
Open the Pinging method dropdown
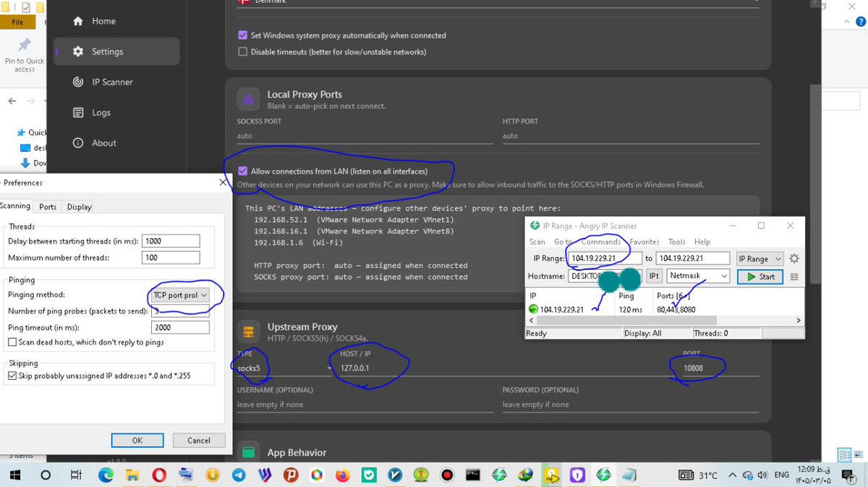(x=180, y=295)
